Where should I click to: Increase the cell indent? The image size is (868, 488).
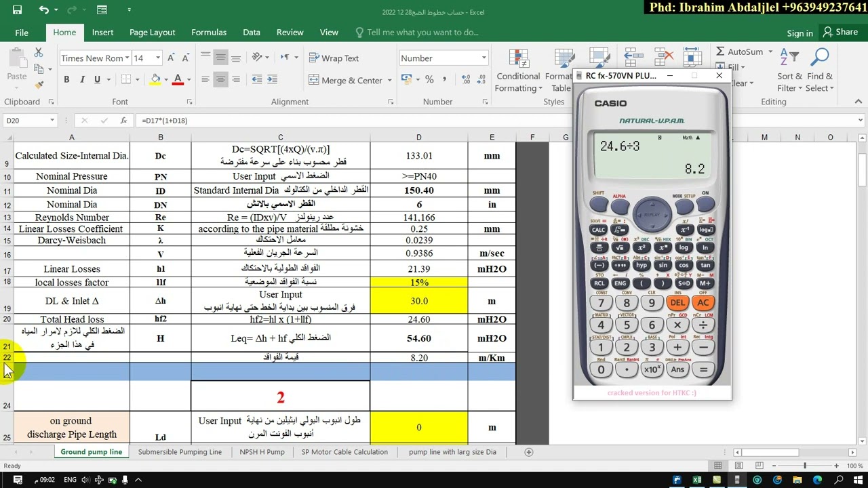pyautogui.click(x=271, y=80)
